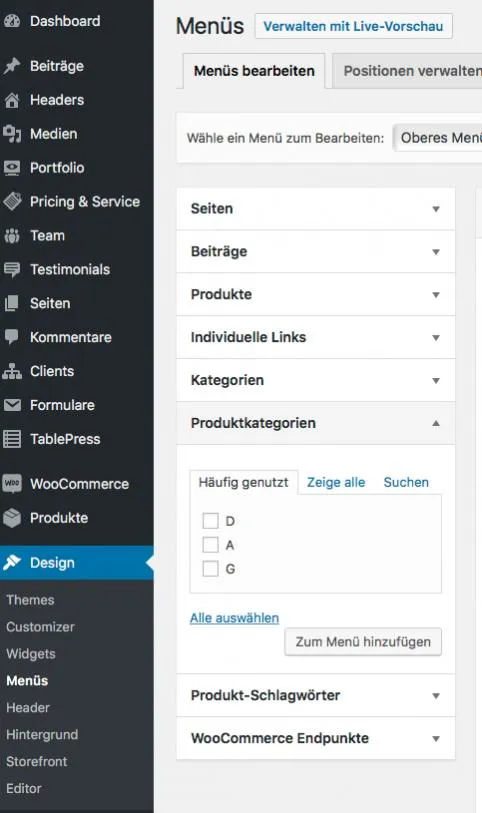Open the menu selection dropdown Oberes Menü
This screenshot has width=482, height=813.
437,138
